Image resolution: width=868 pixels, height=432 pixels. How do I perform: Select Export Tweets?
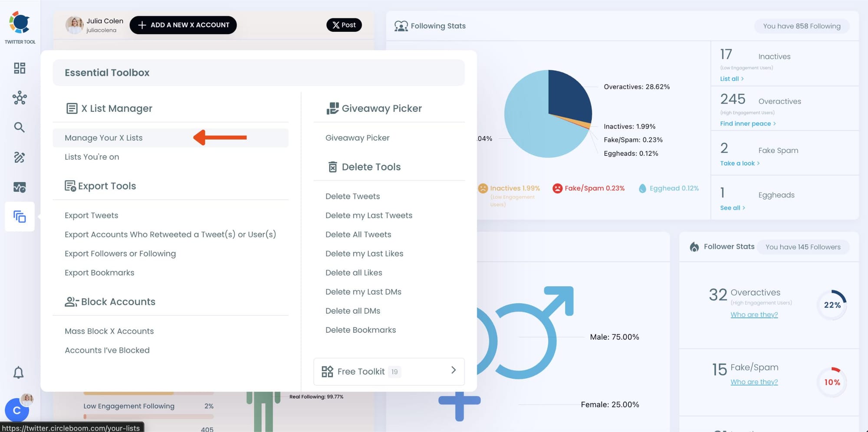click(92, 215)
